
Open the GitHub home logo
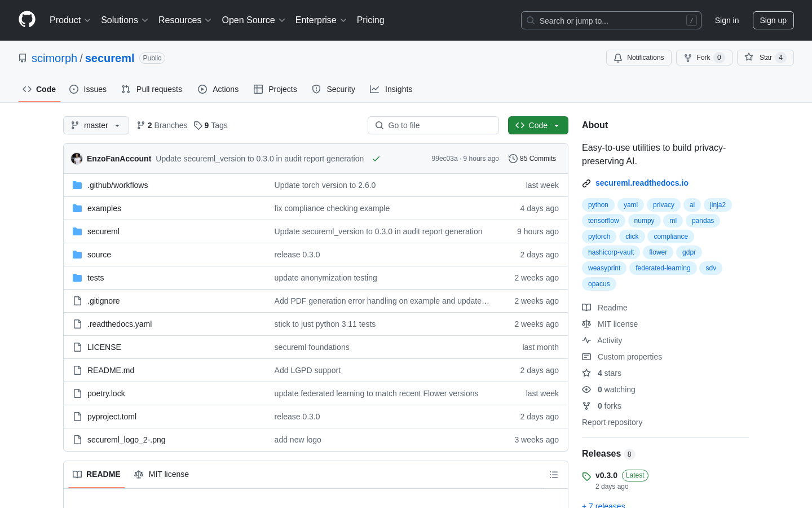click(x=27, y=20)
